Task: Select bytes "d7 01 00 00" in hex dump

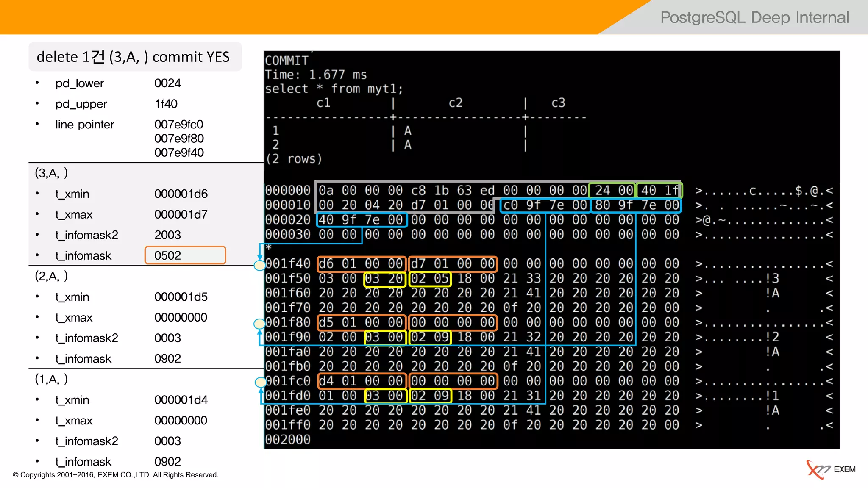Action: (x=453, y=264)
